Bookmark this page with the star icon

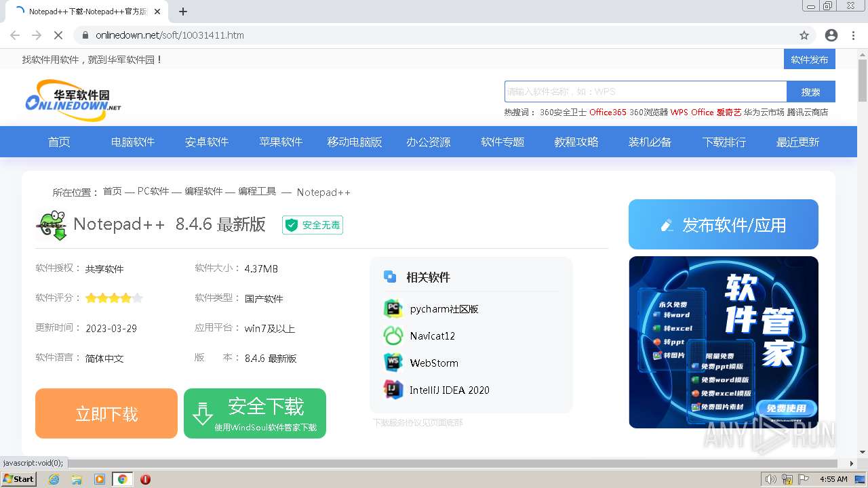coord(804,35)
